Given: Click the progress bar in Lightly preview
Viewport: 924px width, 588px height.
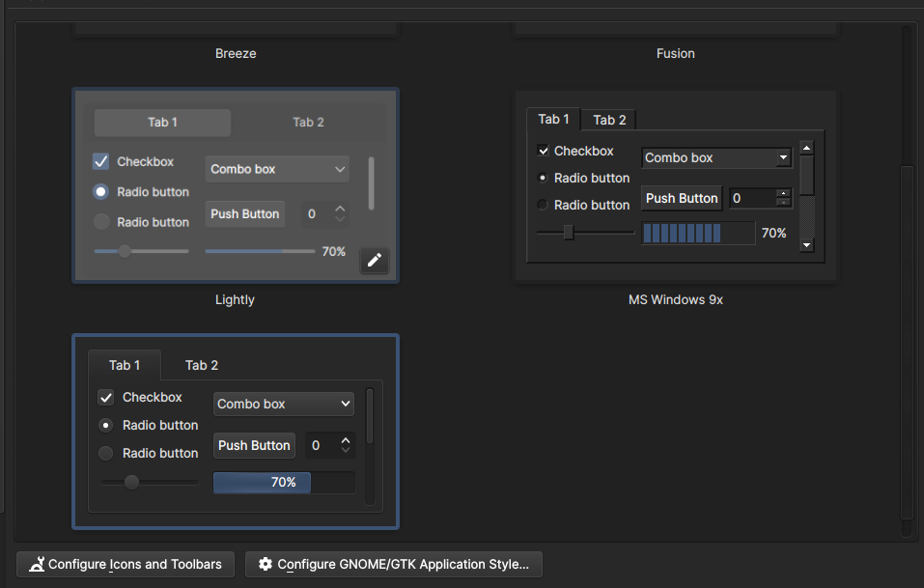Looking at the screenshot, I should [260, 252].
